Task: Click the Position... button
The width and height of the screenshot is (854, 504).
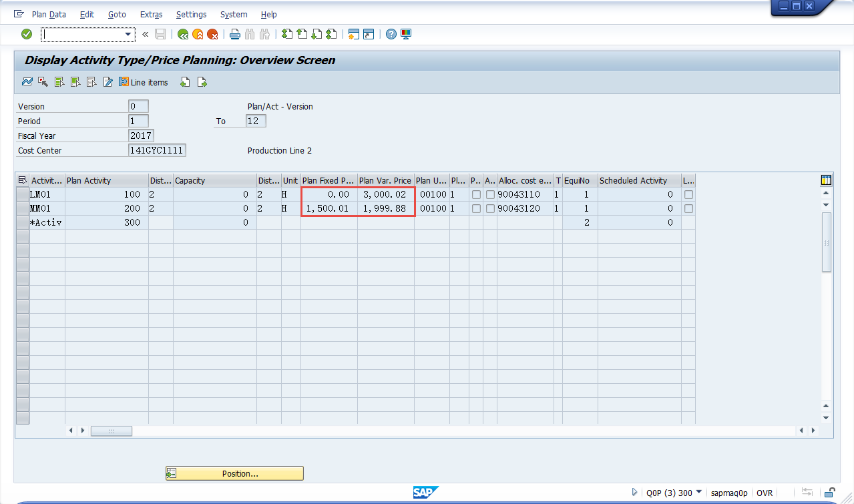Action: [234, 473]
